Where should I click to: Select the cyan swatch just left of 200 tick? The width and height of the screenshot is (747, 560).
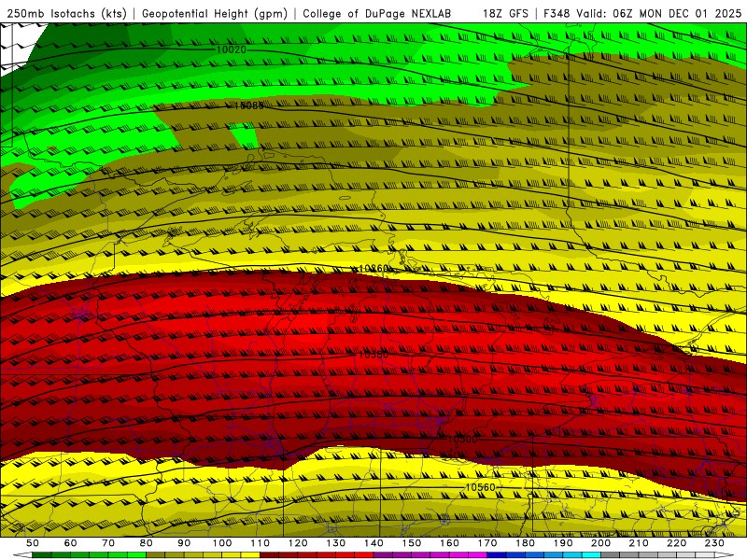(x=592, y=555)
